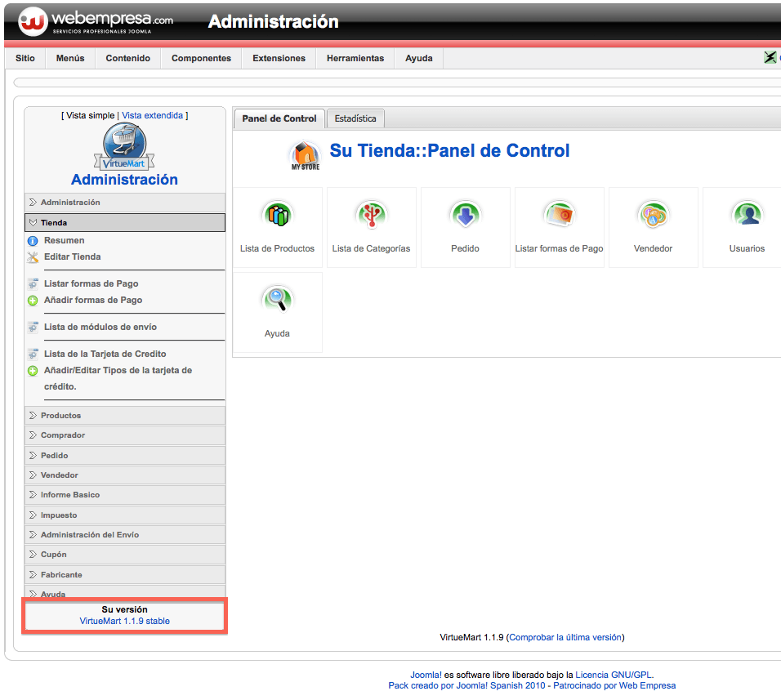This screenshot has width=781, height=700.
Task: Open the Herramientas menu
Action: 355,58
